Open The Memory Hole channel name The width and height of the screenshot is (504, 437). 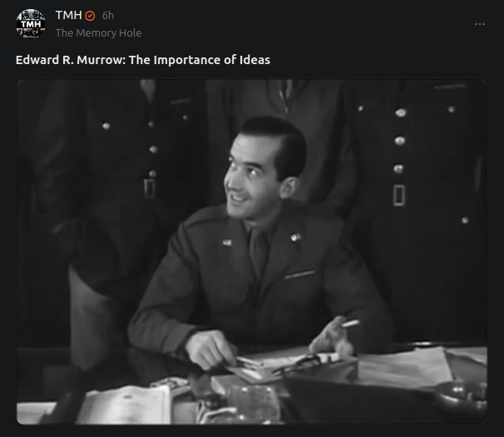(x=98, y=32)
